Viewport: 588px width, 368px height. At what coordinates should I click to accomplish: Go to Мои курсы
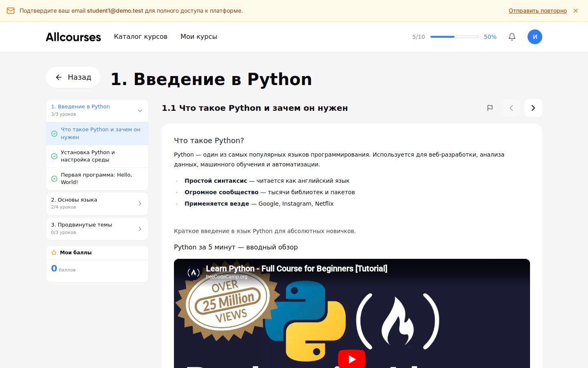pyautogui.click(x=199, y=37)
